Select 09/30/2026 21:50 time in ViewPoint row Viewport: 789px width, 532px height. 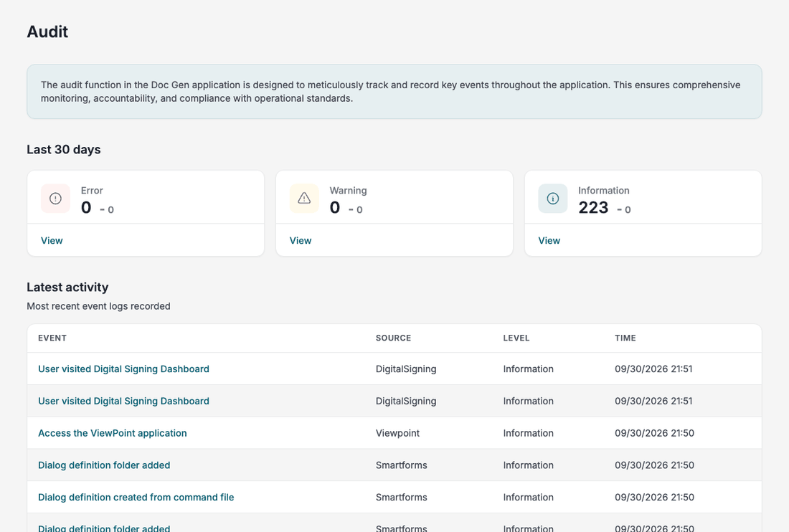pos(654,433)
